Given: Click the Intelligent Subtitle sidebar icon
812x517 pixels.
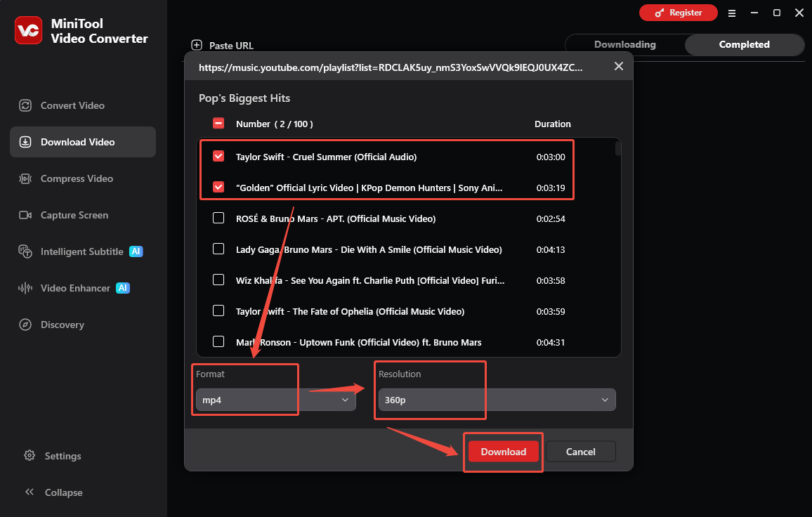Looking at the screenshot, I should pos(25,251).
